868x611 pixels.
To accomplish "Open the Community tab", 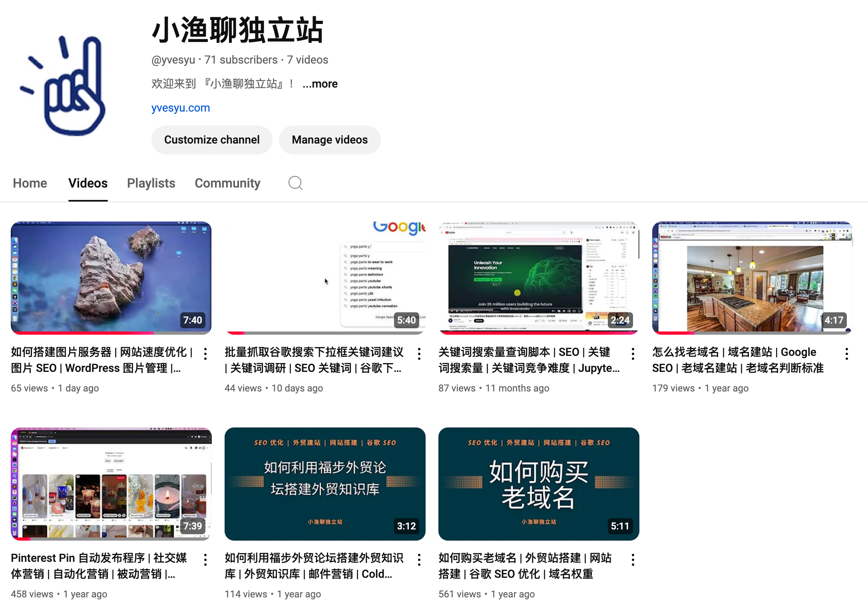I will (227, 183).
